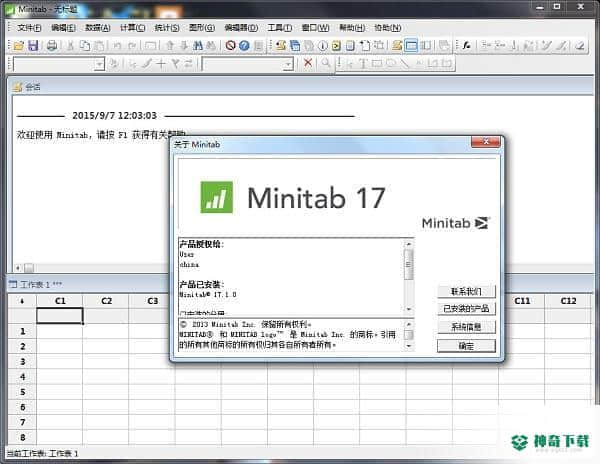Image resolution: width=600 pixels, height=464 pixels.
Task: Click the Copy icon in toolbar
Action: pyautogui.click(x=85, y=46)
